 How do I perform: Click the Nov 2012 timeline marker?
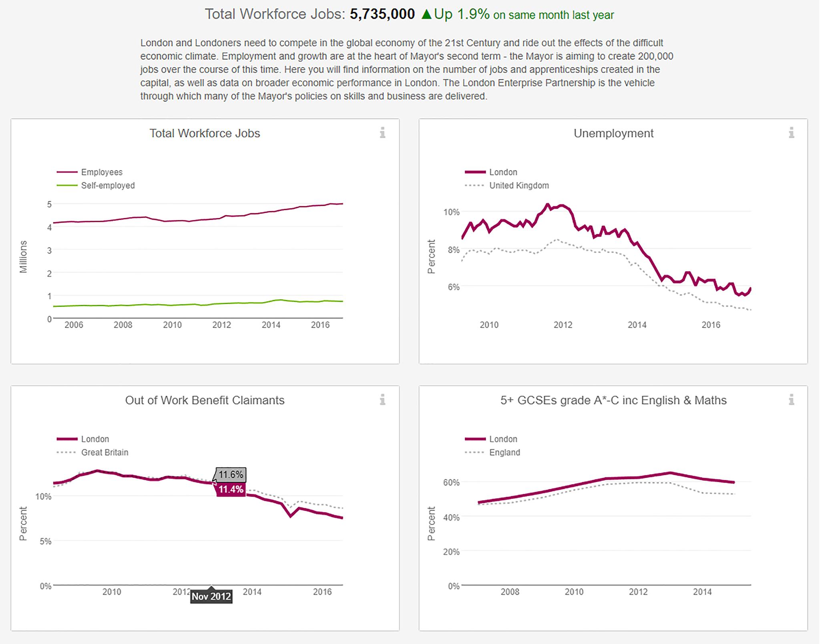pos(211,596)
